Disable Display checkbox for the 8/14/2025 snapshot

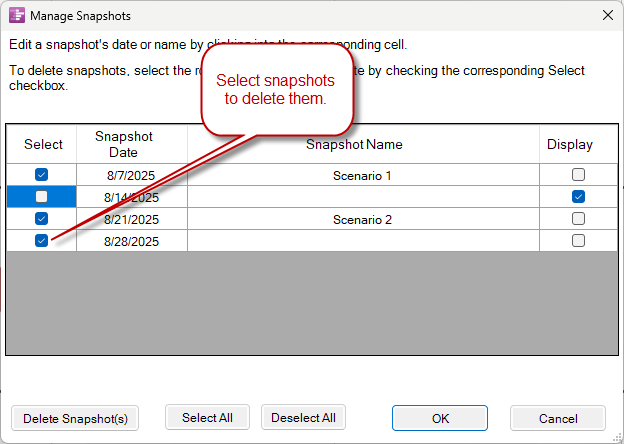(x=578, y=197)
